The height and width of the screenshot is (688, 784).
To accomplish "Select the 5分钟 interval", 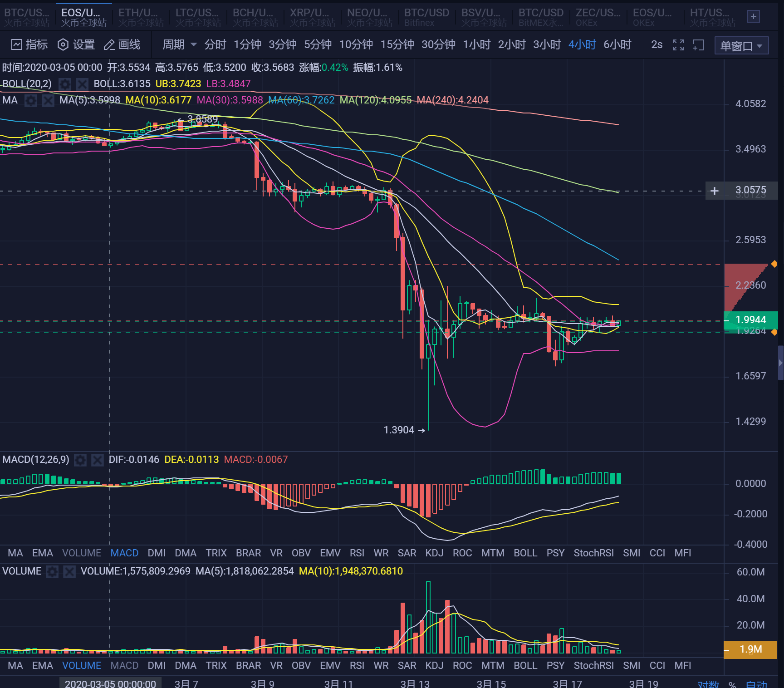I will (x=318, y=44).
